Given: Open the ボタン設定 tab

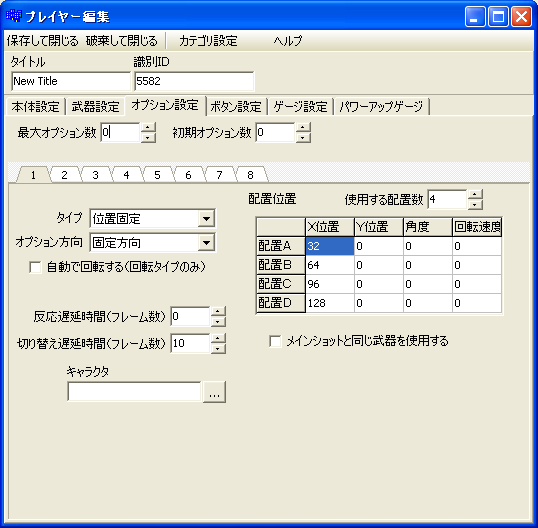Looking at the screenshot, I should 236,107.
